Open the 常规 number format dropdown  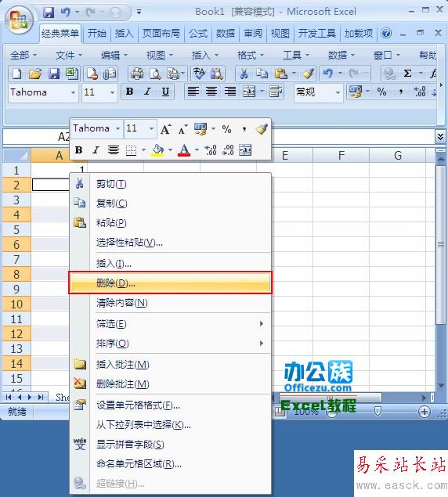[x=338, y=92]
